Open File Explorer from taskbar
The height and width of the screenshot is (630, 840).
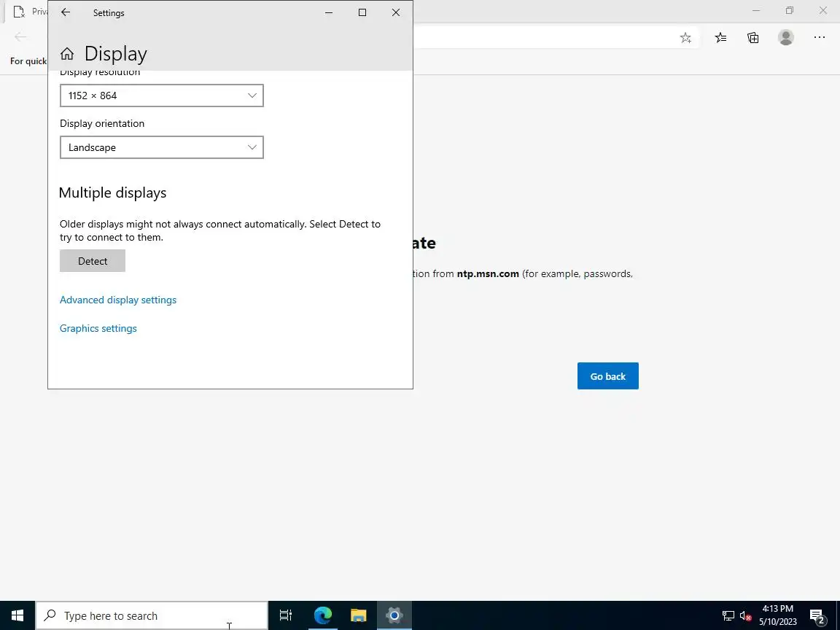tap(359, 615)
